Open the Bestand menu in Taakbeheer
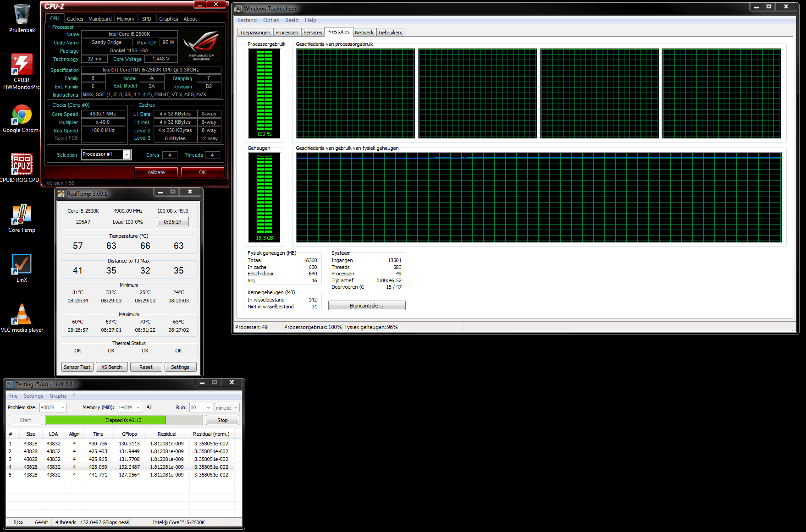Screen dimensions: 806x532 [247, 20]
